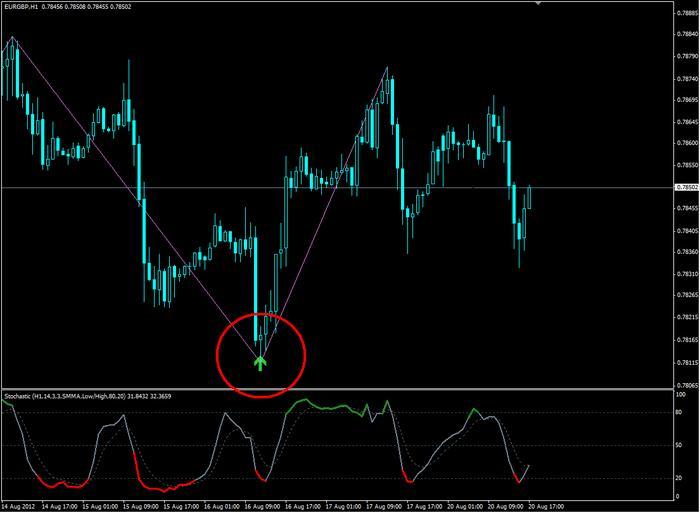The width and height of the screenshot is (700, 513).
Task: Click the last candlestick on the chart
Action: 529,197
